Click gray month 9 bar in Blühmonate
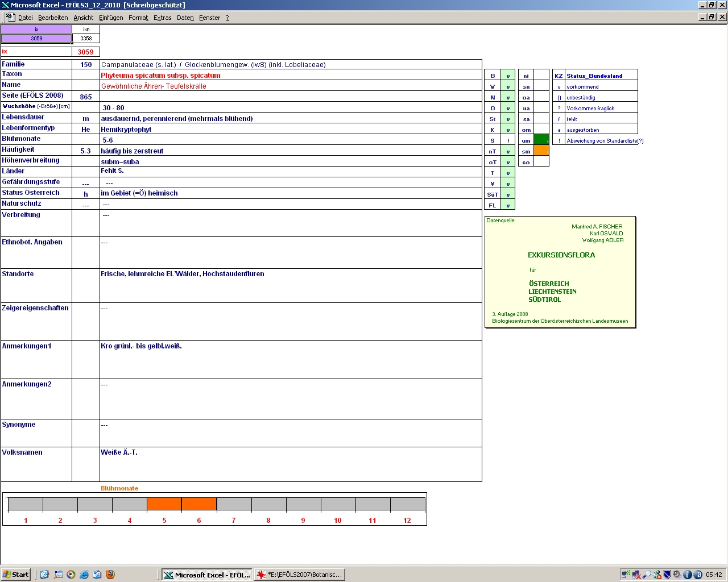 [304, 504]
